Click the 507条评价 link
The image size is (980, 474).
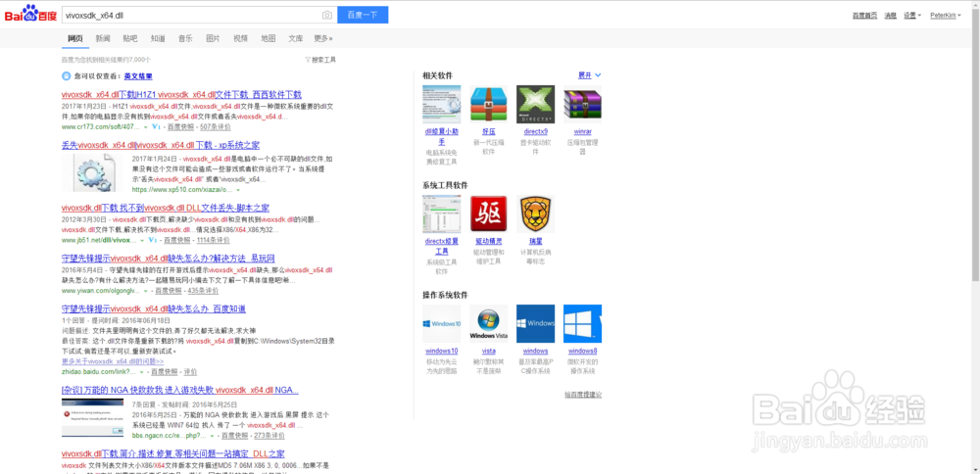(x=215, y=126)
